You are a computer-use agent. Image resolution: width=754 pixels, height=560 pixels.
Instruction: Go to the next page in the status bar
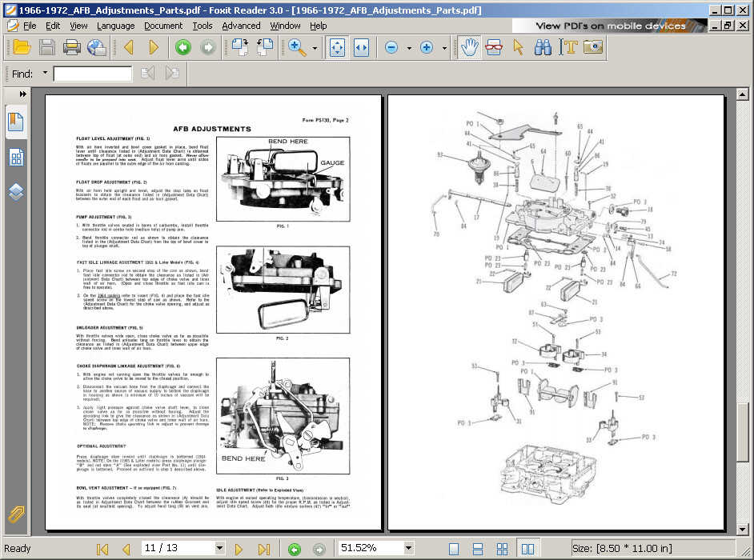(239, 549)
